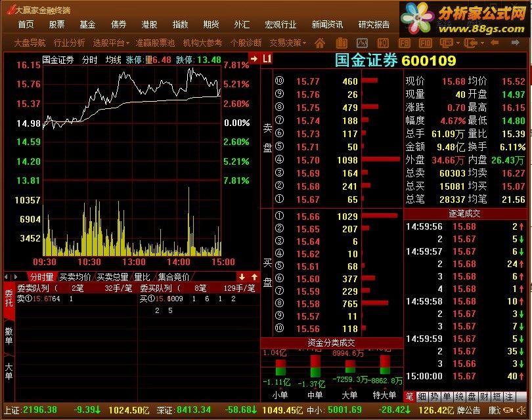Click the 上证 index value 2196.38
Viewport: 532px width, 420px height.
40,410
